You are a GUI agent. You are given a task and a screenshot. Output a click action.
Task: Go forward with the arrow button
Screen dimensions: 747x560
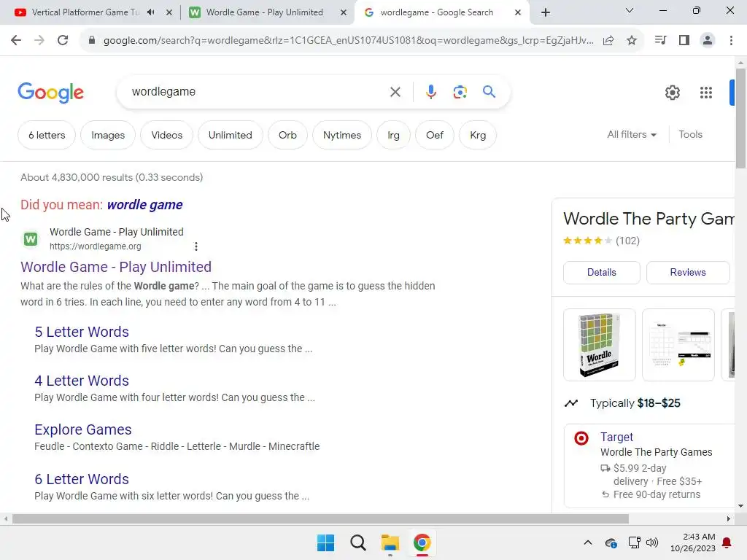tap(39, 41)
